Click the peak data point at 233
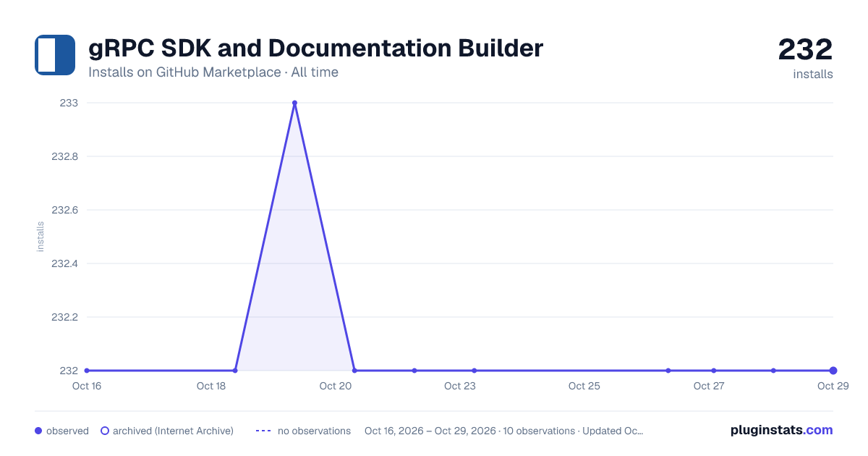868x456 pixels. (294, 103)
